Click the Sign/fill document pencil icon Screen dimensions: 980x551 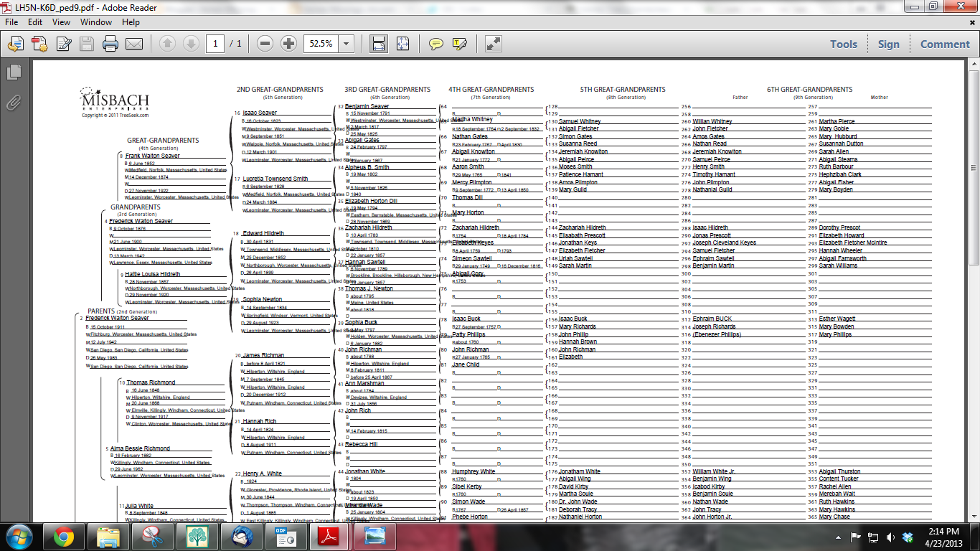pos(63,44)
